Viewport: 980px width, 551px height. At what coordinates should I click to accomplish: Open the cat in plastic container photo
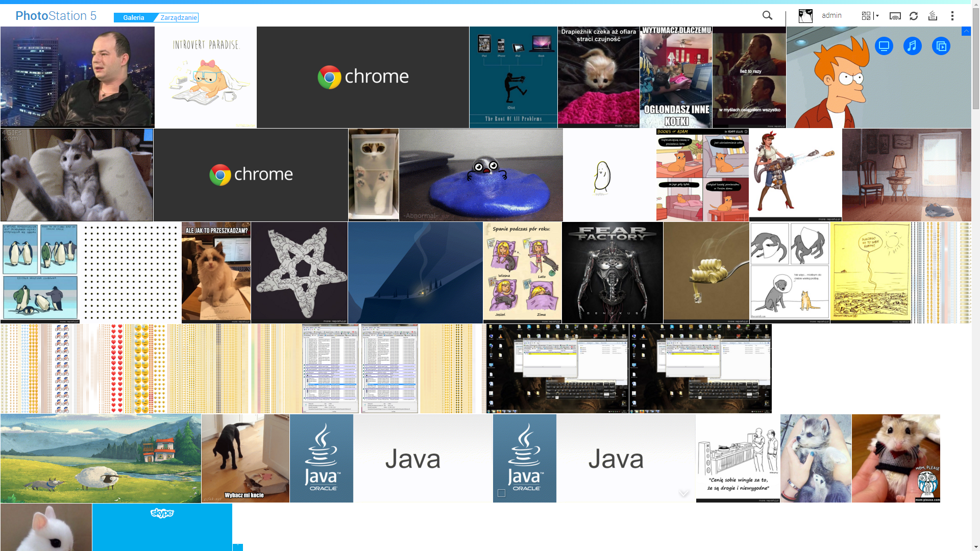tap(374, 175)
